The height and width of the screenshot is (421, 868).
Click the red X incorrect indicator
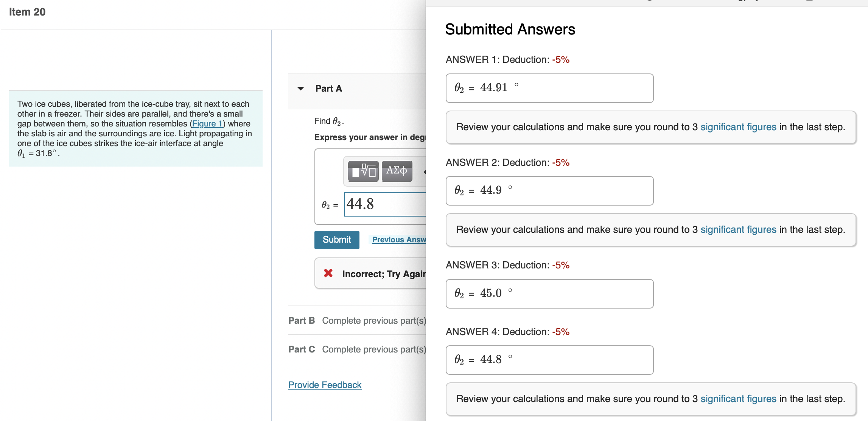click(x=328, y=273)
